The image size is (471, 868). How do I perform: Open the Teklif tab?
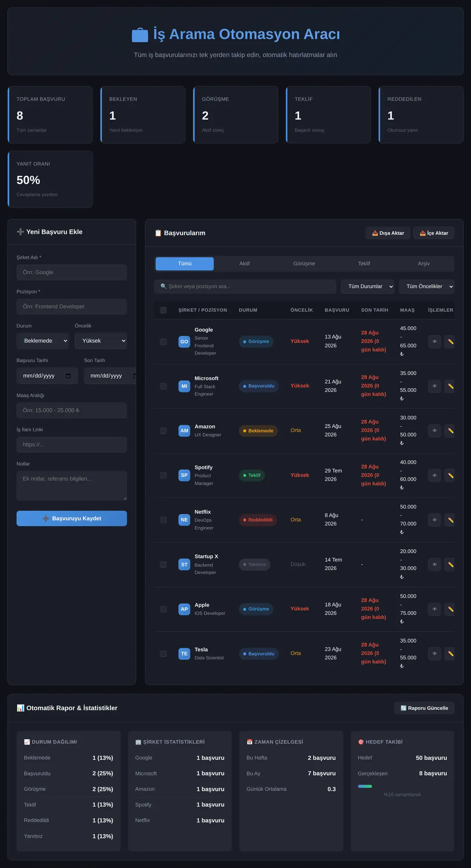[364, 264]
